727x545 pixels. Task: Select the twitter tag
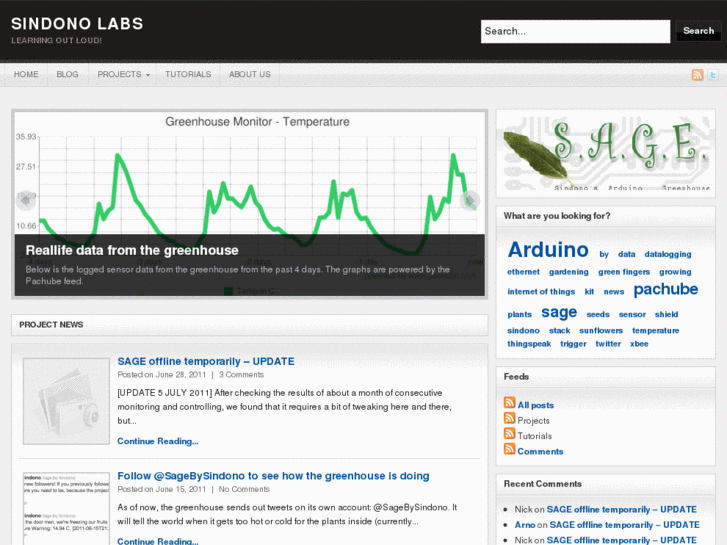(608, 344)
